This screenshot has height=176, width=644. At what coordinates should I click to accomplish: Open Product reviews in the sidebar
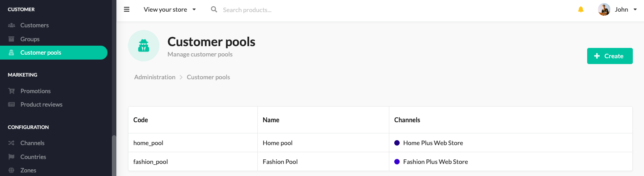pos(42,104)
